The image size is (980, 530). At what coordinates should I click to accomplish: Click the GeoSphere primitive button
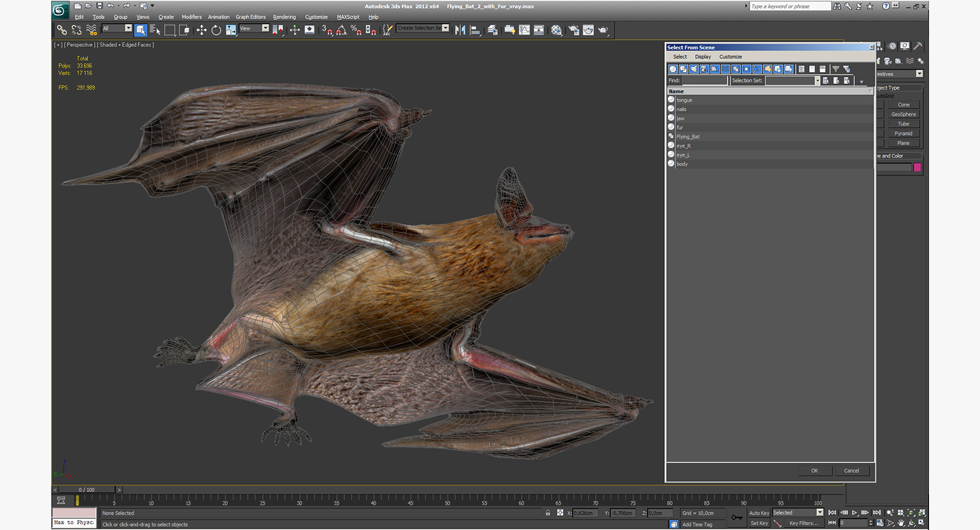point(903,114)
